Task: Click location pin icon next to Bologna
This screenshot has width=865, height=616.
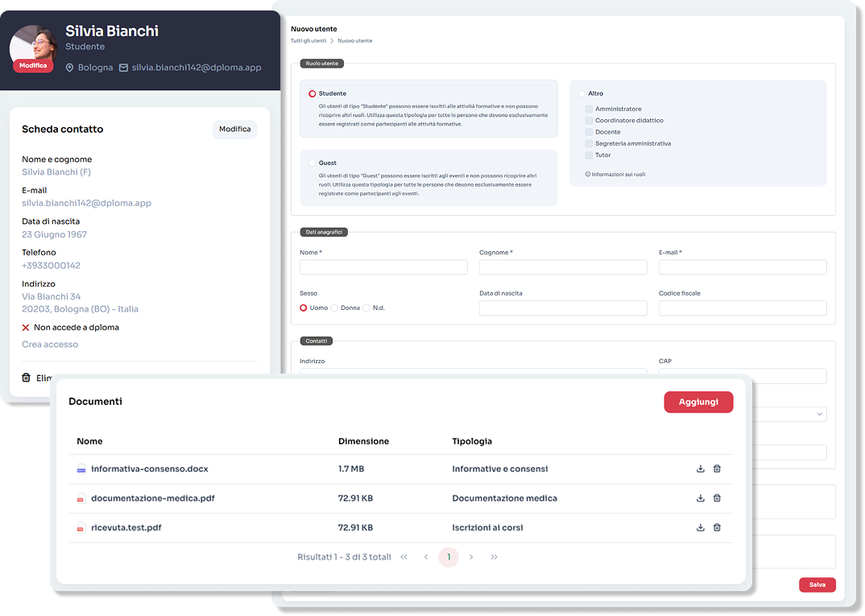Action: pos(69,68)
